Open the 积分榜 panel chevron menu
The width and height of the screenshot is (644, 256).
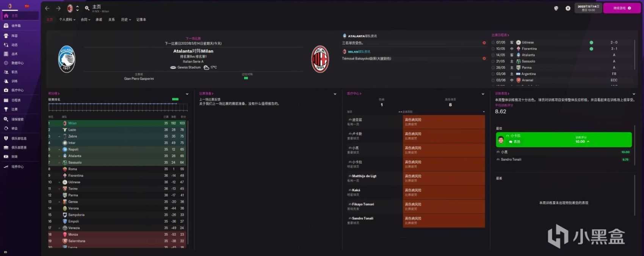point(187,94)
